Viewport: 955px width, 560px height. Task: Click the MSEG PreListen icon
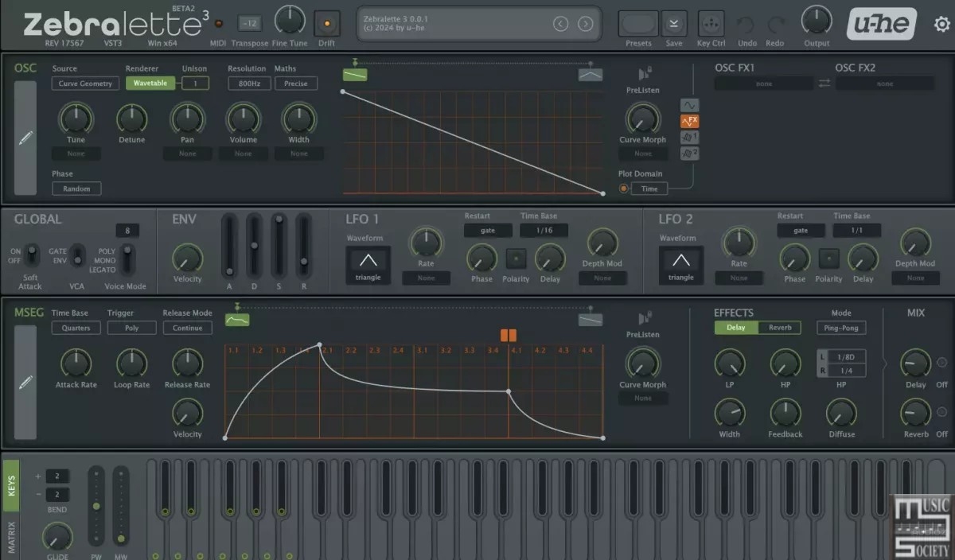(643, 319)
